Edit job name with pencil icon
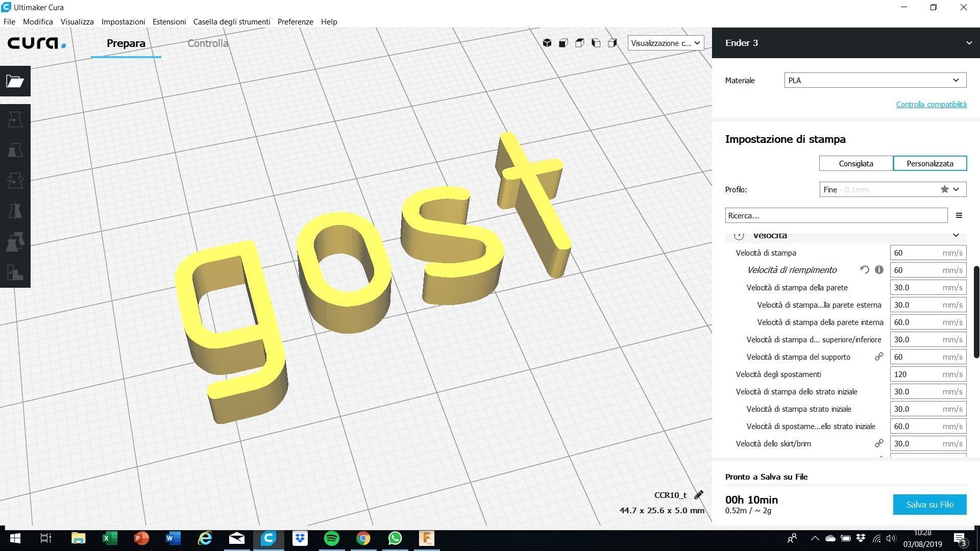Viewport: 980px width, 551px height. pos(699,495)
